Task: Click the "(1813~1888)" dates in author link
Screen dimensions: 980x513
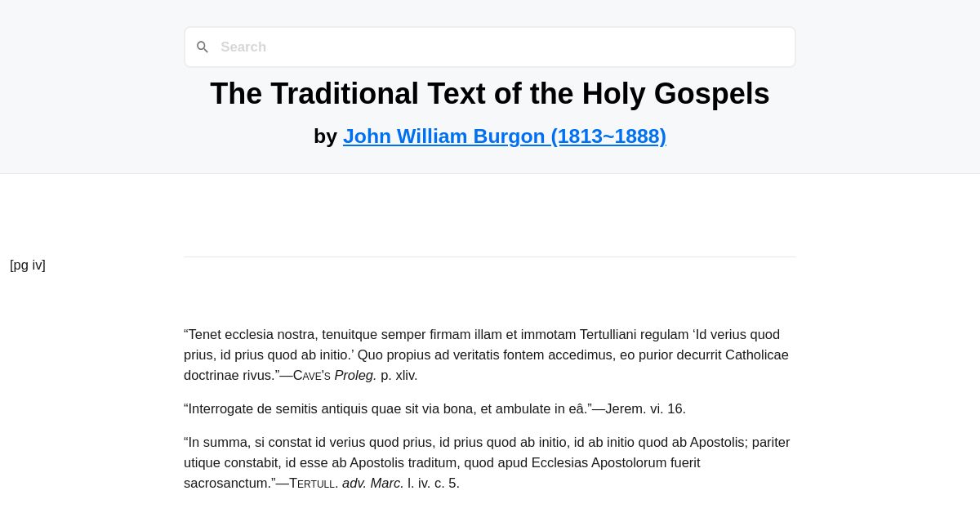Action: pos(609,136)
